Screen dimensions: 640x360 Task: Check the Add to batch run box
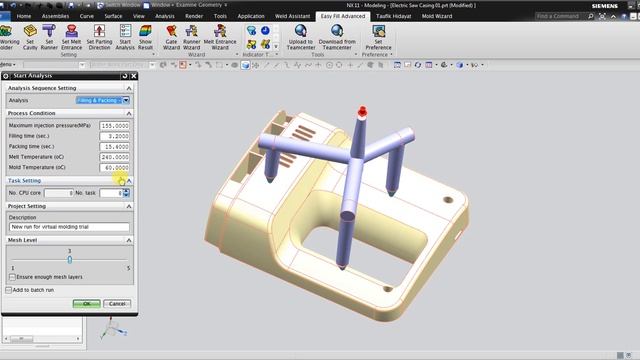tap(9, 290)
